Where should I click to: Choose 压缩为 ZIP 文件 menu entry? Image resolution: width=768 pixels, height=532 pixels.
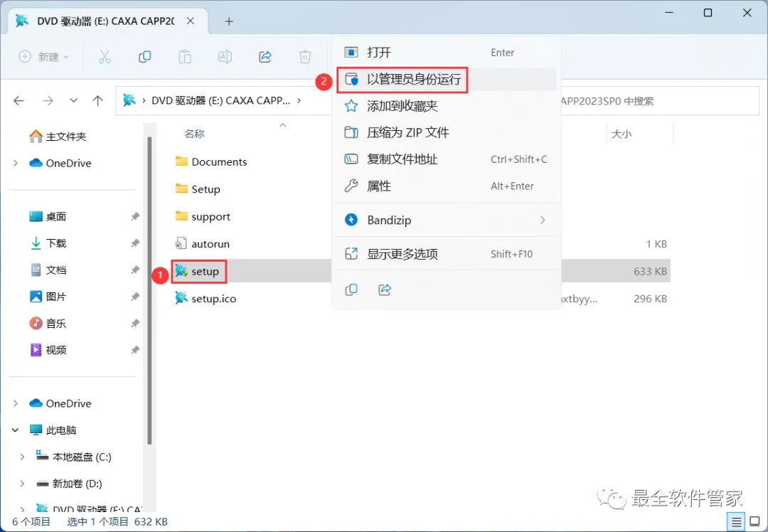click(446, 132)
